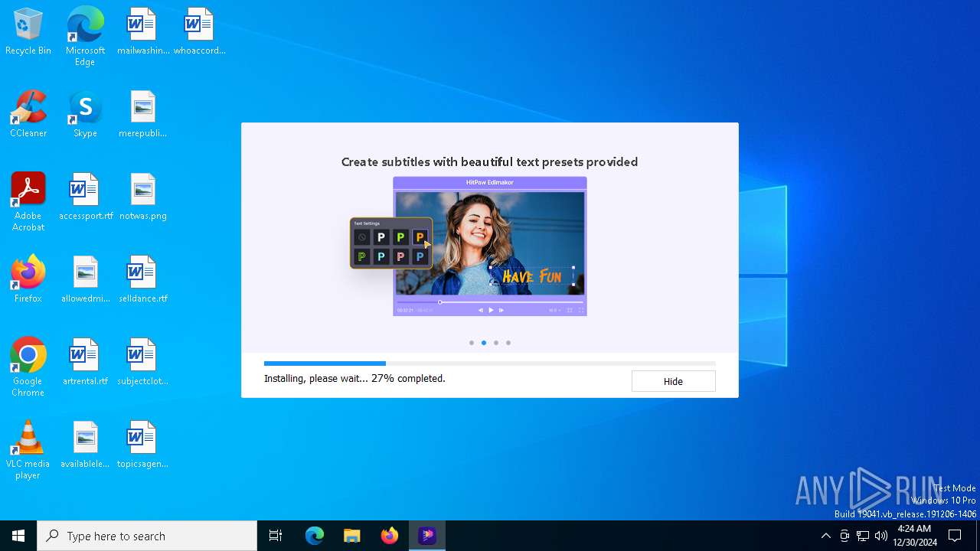980x551 pixels.
Task: Click the Text Settings preset panel in preview
Action: pyautogui.click(x=391, y=243)
